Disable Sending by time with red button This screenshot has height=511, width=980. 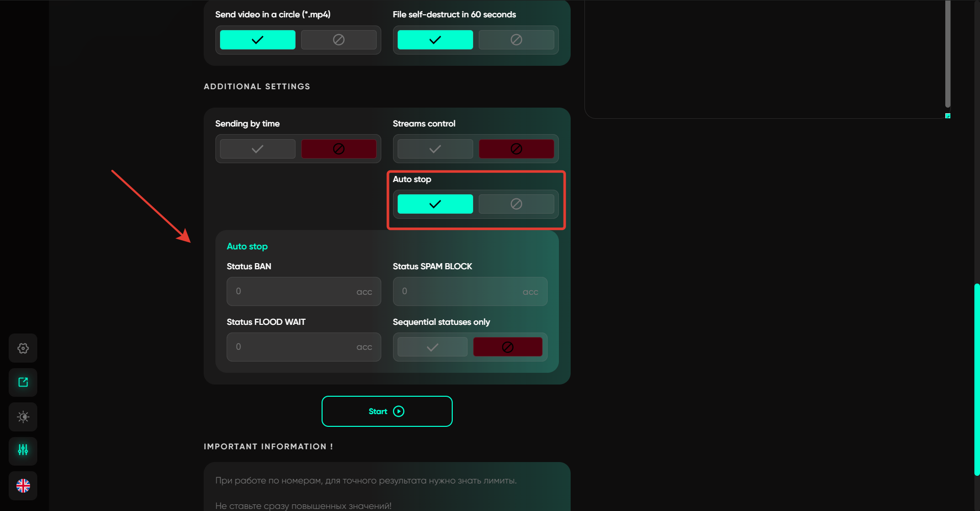click(x=338, y=149)
